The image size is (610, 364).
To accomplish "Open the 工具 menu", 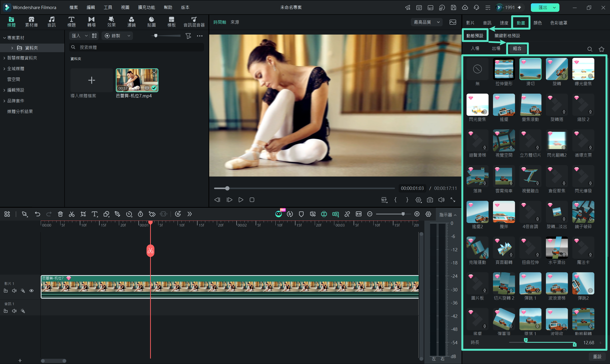I will [x=108, y=7].
